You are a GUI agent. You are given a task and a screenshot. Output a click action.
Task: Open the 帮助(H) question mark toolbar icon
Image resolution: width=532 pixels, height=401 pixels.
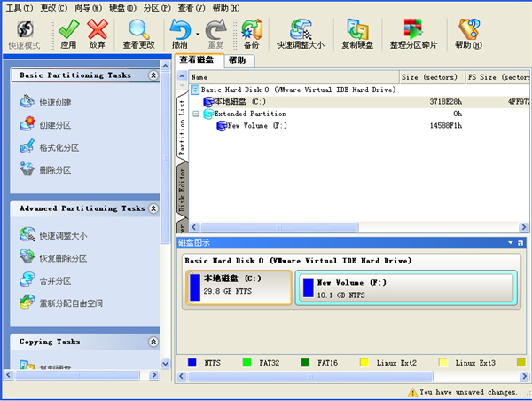[468, 34]
